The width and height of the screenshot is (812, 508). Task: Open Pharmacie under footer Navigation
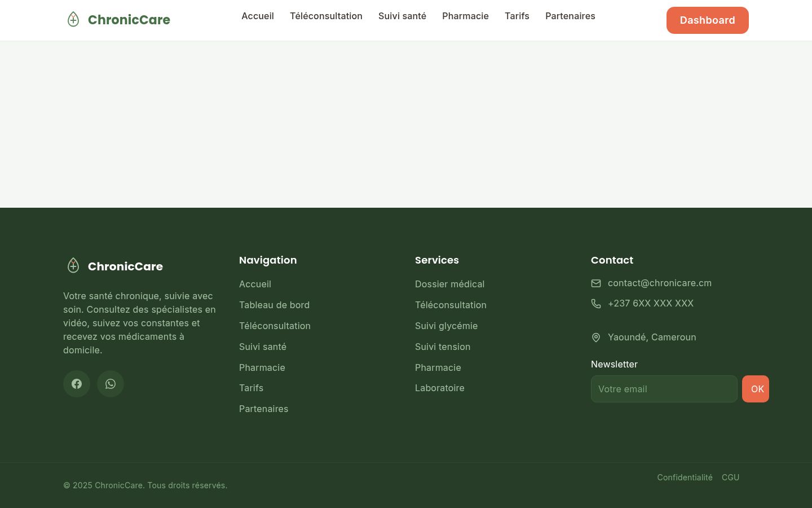(x=262, y=368)
